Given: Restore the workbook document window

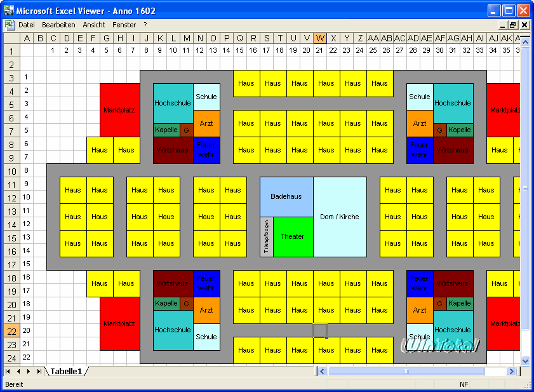Looking at the screenshot, I should pyautogui.click(x=513, y=25).
